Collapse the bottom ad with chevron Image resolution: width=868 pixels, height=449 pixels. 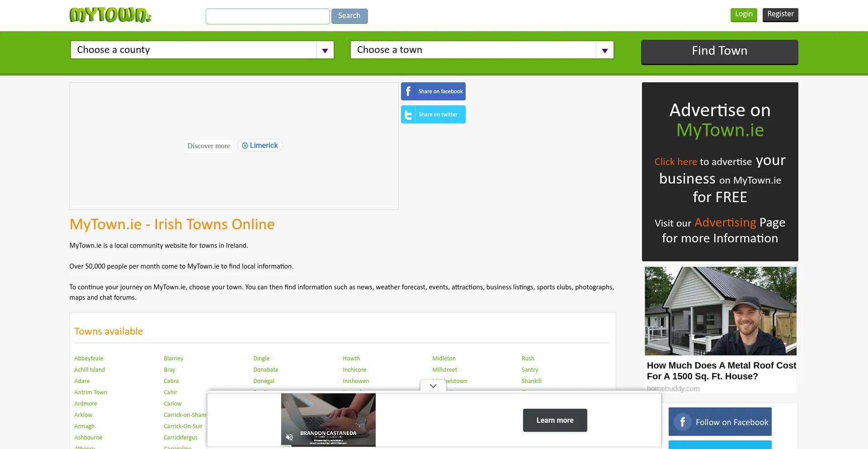click(x=433, y=386)
